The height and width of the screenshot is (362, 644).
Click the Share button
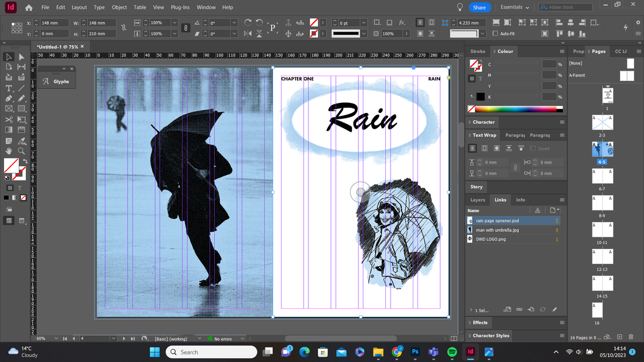(479, 8)
